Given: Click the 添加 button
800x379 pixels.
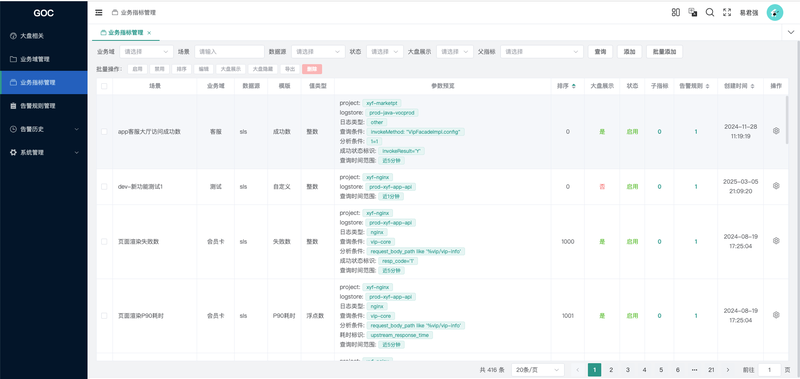Looking at the screenshot, I should coord(630,52).
